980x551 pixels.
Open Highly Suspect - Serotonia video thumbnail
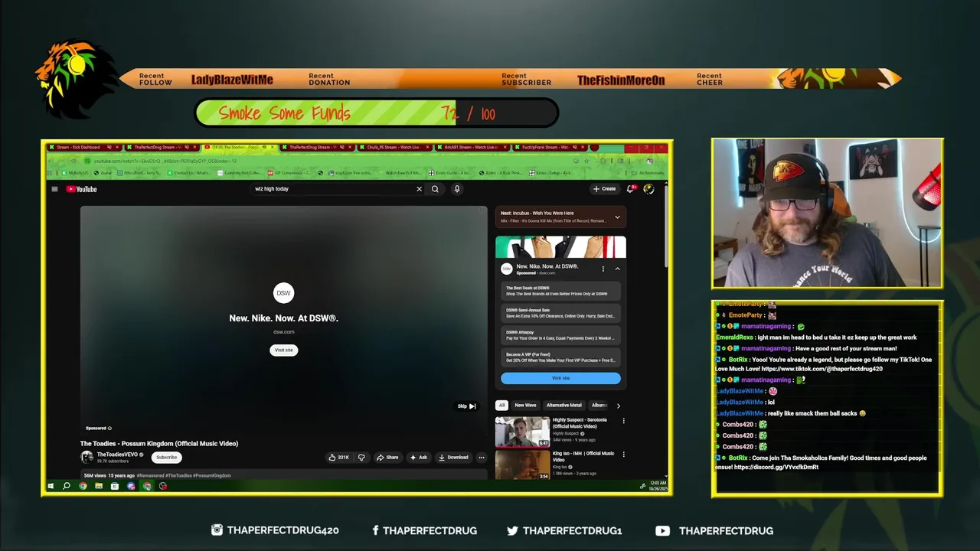pyautogui.click(x=522, y=432)
